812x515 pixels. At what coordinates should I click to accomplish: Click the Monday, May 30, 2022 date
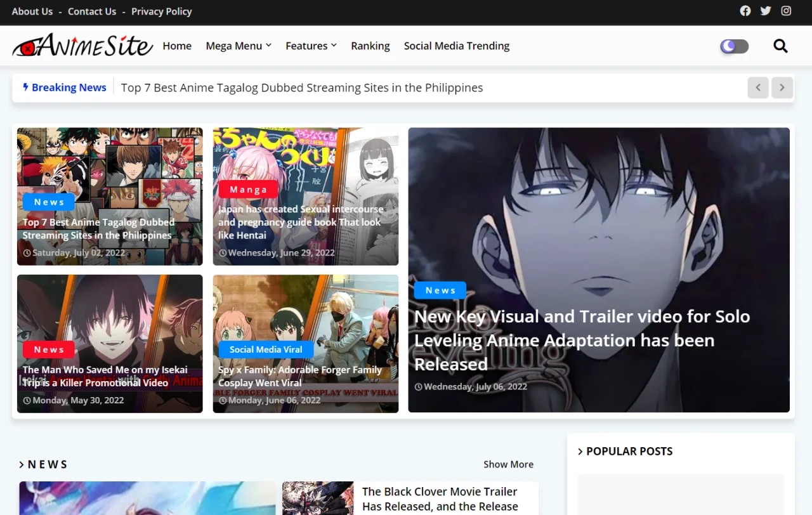coord(74,400)
